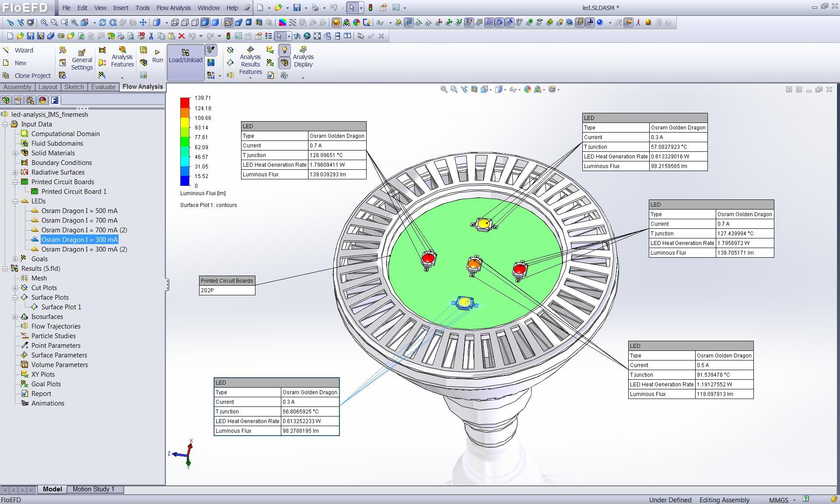Screen dimensions: 840x504
Task: Click Clone Project in the ribbon
Action: 32,76
